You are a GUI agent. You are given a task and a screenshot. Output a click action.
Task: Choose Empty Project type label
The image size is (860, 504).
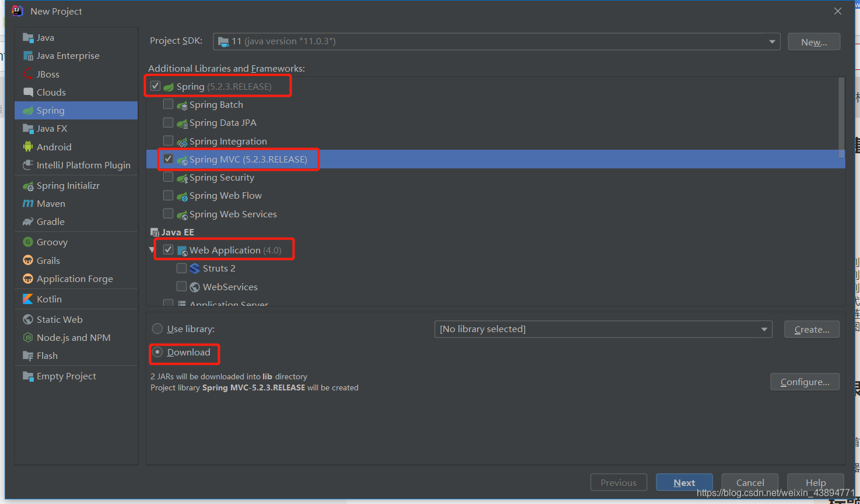(x=66, y=376)
